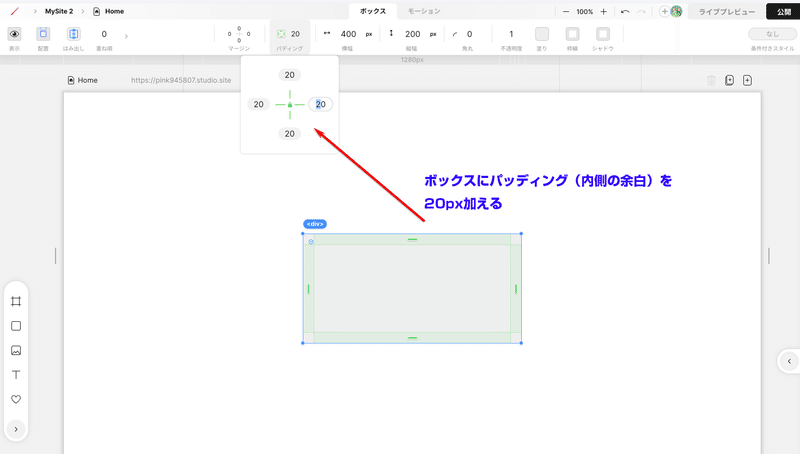This screenshot has width=800, height=454.
Task: Edit the right padding value 20
Action: (320, 104)
